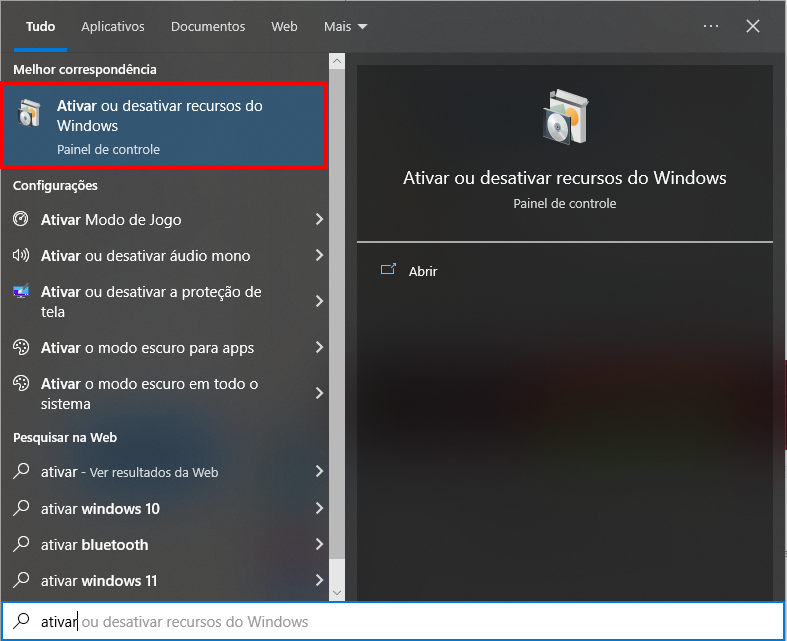This screenshot has width=787, height=641.
Task: Click the large Windows Features icon in preview pane
Action: [565, 117]
